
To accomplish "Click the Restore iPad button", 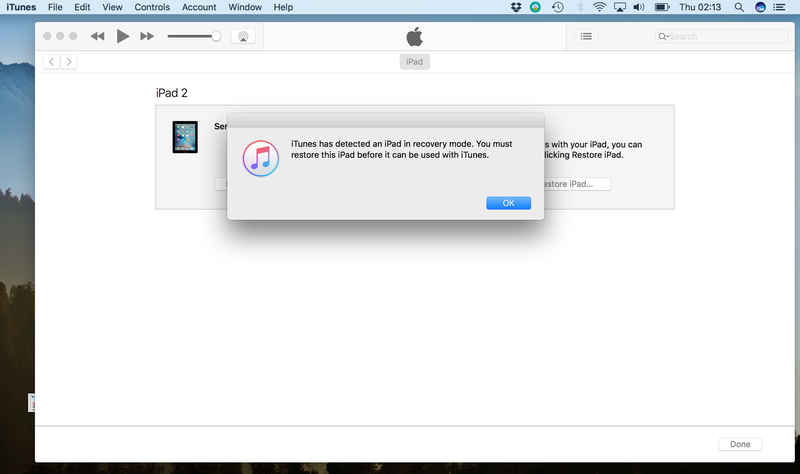I will (x=577, y=184).
